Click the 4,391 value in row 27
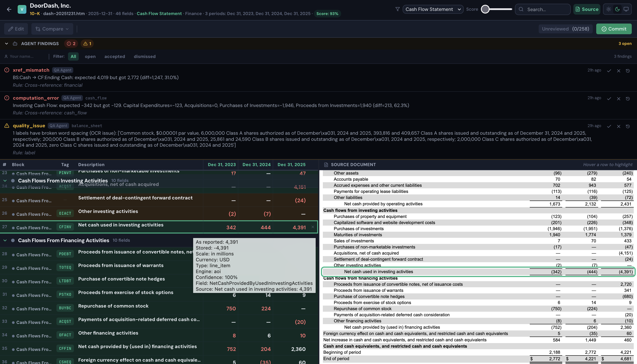The height and width of the screenshot is (364, 637). click(x=299, y=227)
